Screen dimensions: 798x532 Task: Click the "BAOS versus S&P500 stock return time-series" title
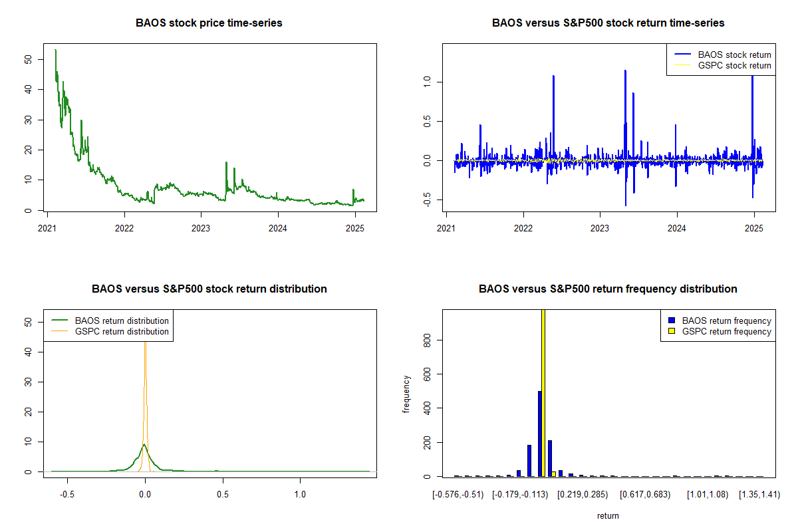(608, 23)
